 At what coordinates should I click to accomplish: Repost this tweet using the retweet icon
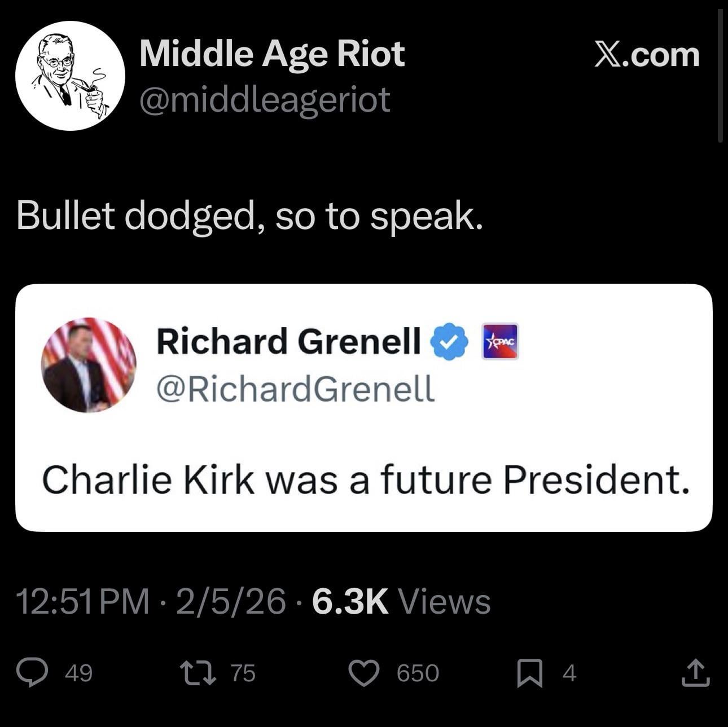coord(194,673)
